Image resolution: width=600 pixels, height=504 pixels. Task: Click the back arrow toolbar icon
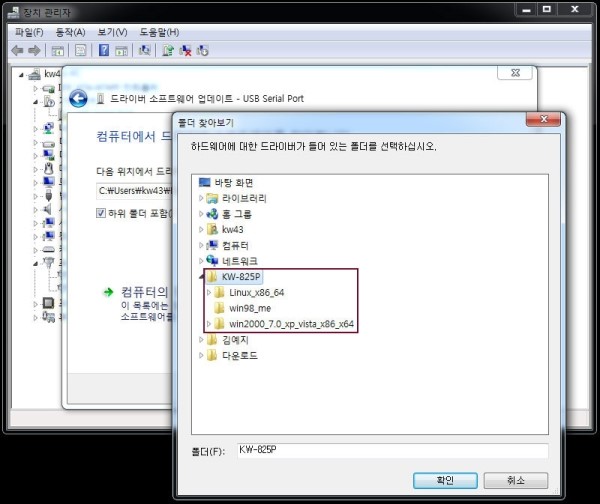tap(17, 50)
